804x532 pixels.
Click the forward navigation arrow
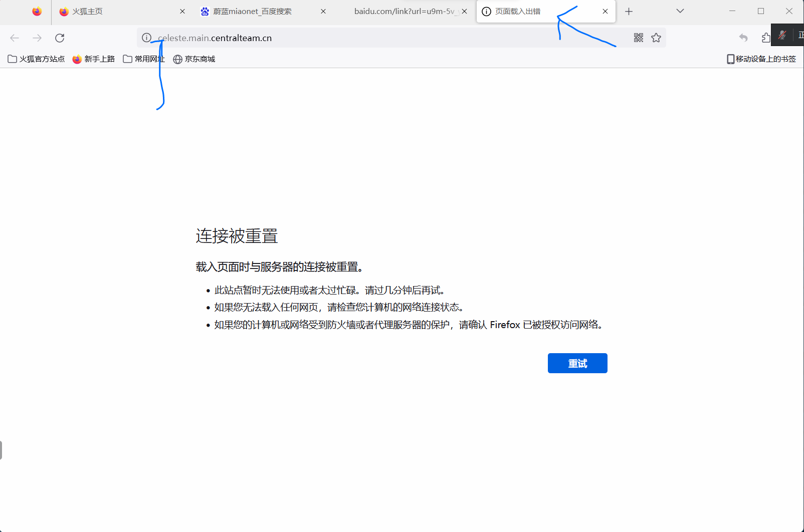point(37,38)
